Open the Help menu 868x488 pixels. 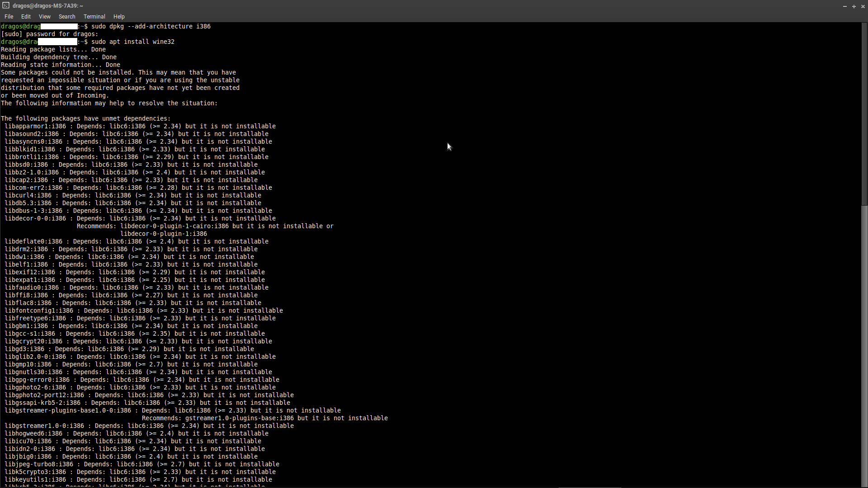(119, 17)
